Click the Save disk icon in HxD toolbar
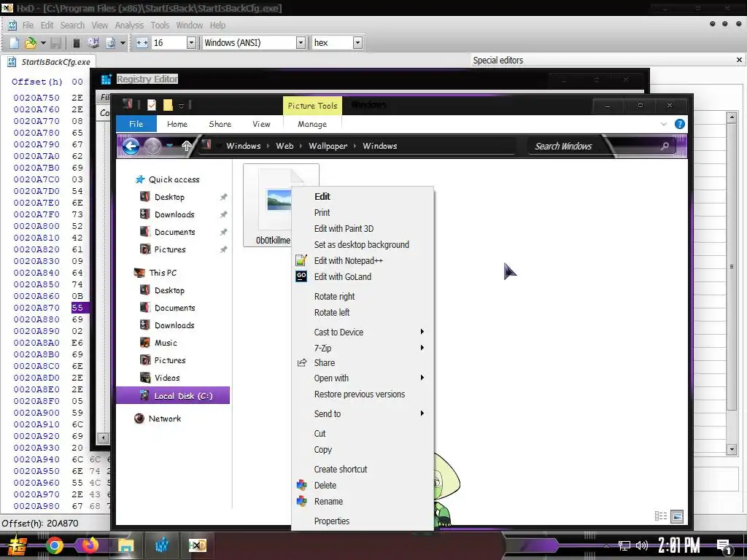The image size is (747, 560). tap(55, 43)
